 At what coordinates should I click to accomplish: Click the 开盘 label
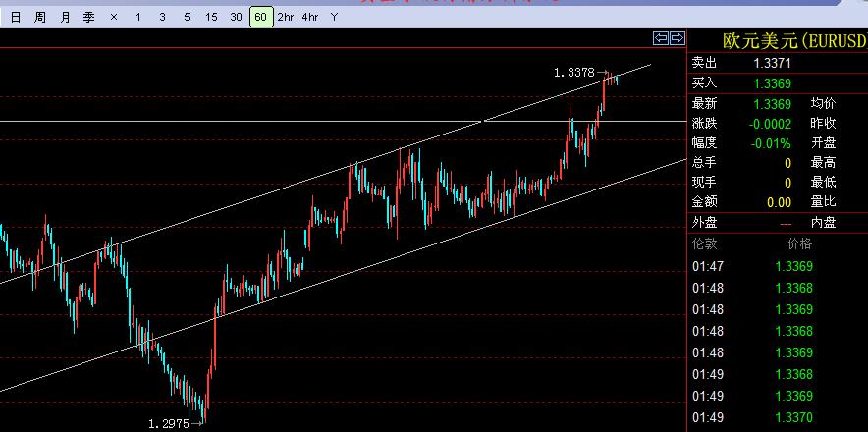pyautogui.click(x=824, y=143)
